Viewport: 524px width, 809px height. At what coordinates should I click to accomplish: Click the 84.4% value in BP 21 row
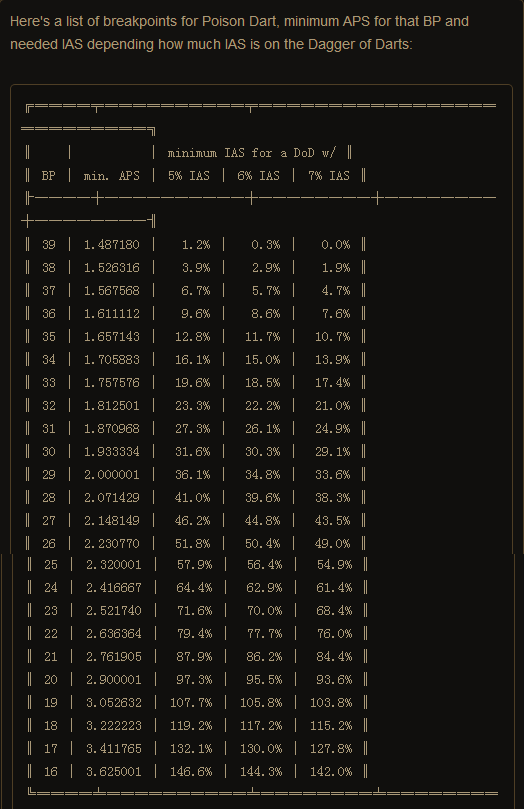point(334,657)
